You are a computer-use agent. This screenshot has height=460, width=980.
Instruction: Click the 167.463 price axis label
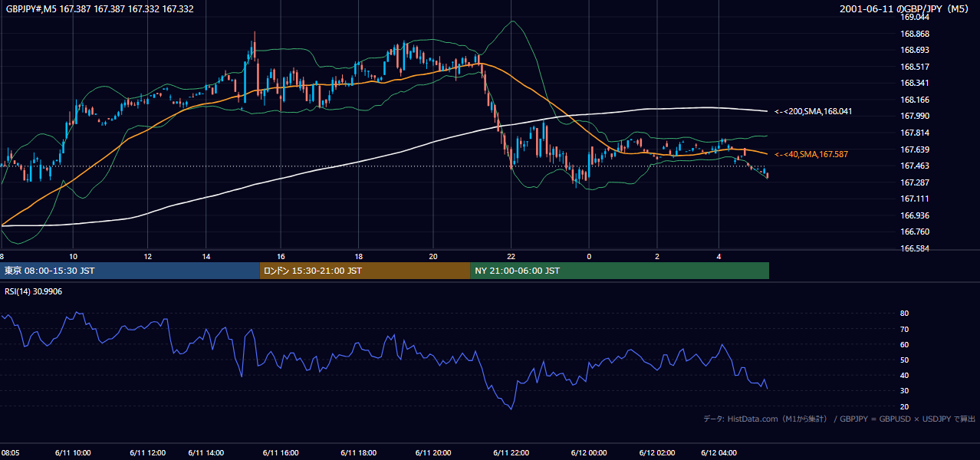coord(915,166)
